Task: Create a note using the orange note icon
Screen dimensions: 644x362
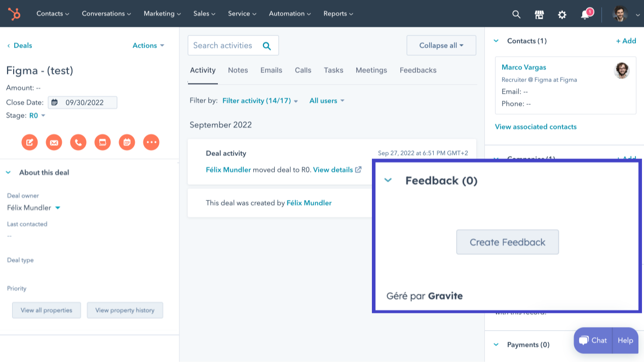Action: pyautogui.click(x=29, y=142)
